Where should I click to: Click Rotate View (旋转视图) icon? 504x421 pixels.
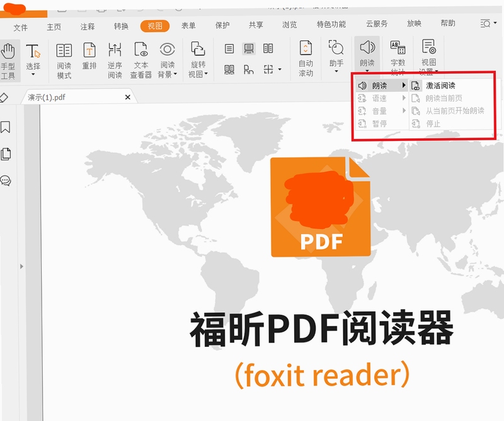pos(198,49)
